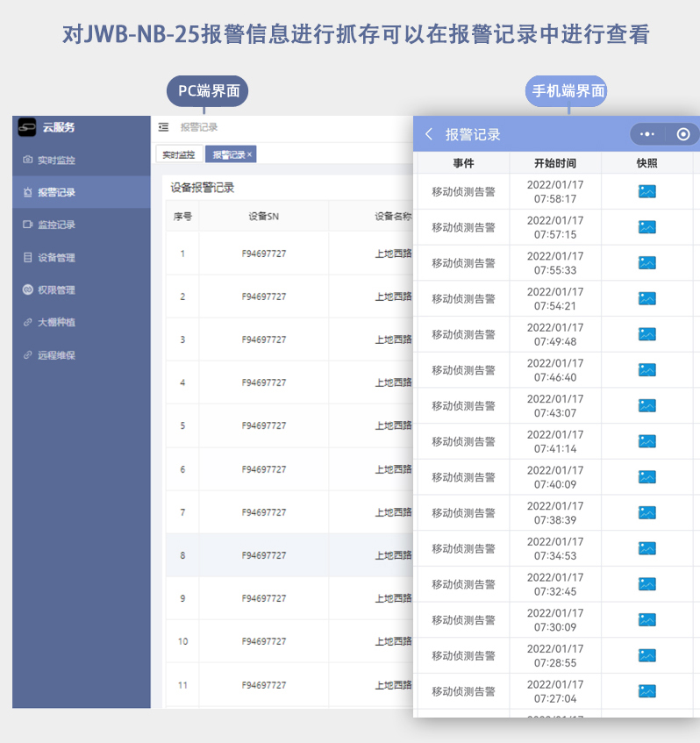Click the PC端界面 label bubble
This screenshot has width=700, height=743.
point(208,90)
